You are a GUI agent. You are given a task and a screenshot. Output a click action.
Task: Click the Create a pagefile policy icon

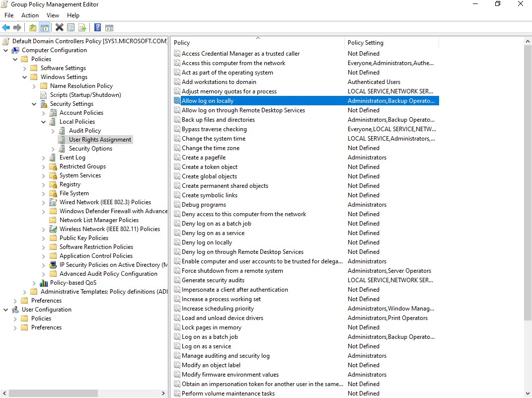tap(177, 158)
